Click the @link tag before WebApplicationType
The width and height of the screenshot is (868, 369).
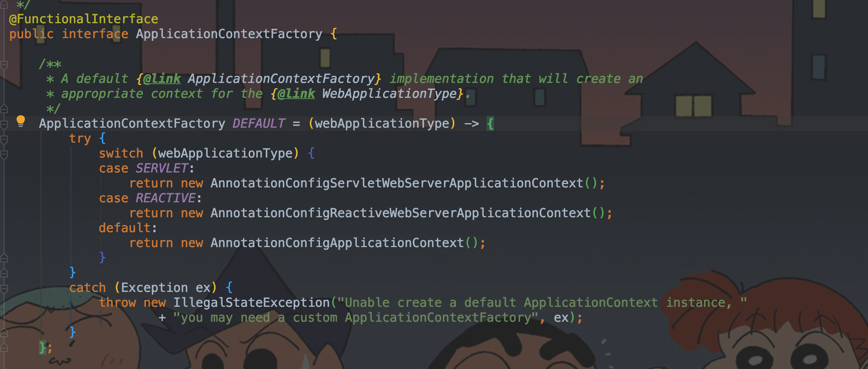(296, 94)
